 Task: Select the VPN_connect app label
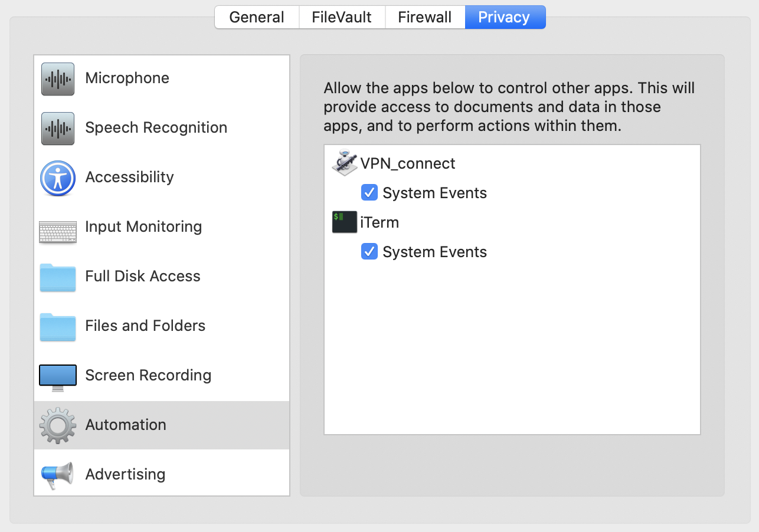click(408, 163)
